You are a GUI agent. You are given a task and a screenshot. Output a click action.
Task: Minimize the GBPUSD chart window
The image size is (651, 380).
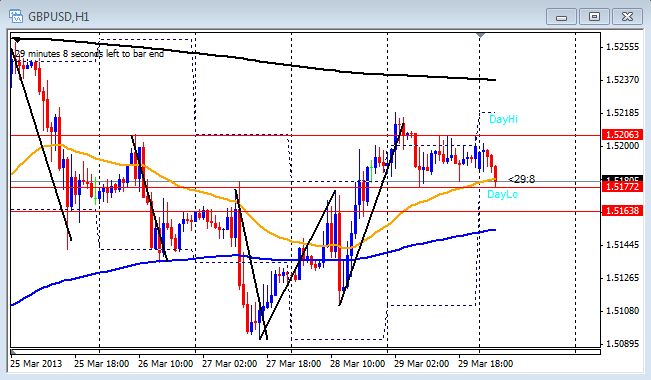[x=561, y=17]
